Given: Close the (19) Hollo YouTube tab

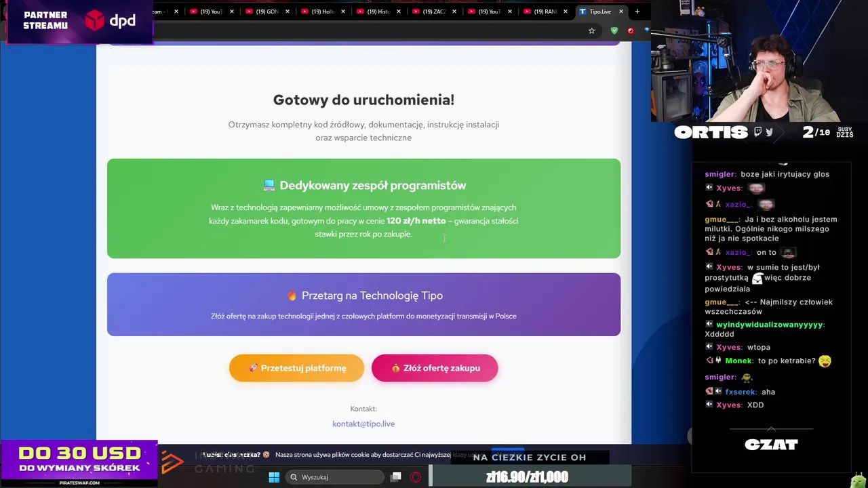Looking at the screenshot, I should coord(343,12).
